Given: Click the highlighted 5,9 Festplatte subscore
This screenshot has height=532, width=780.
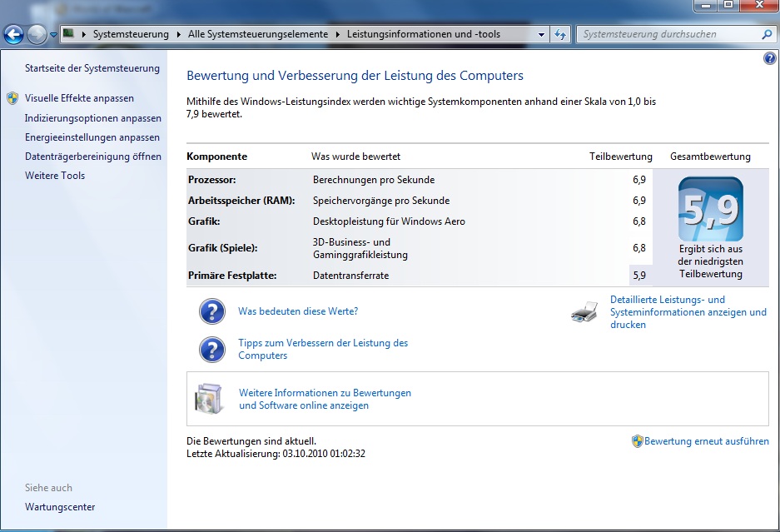Looking at the screenshot, I should click(639, 276).
